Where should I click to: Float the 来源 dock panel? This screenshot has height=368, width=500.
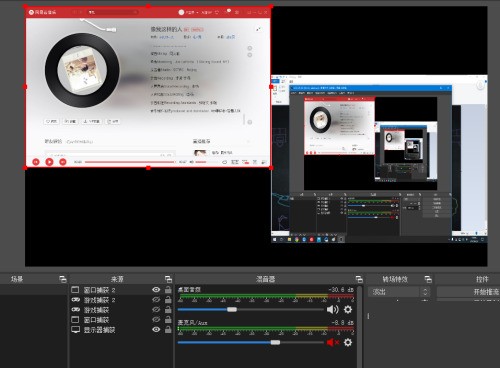[x=168, y=279]
